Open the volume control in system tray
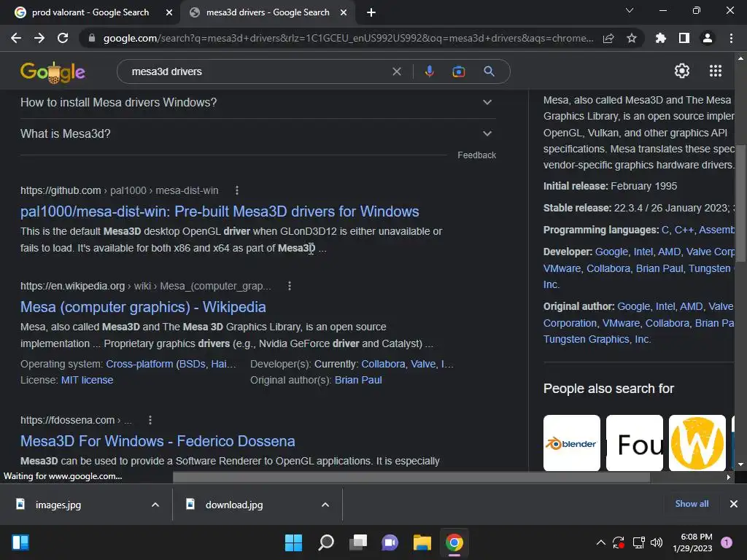Image resolution: width=747 pixels, height=560 pixels. click(x=657, y=542)
